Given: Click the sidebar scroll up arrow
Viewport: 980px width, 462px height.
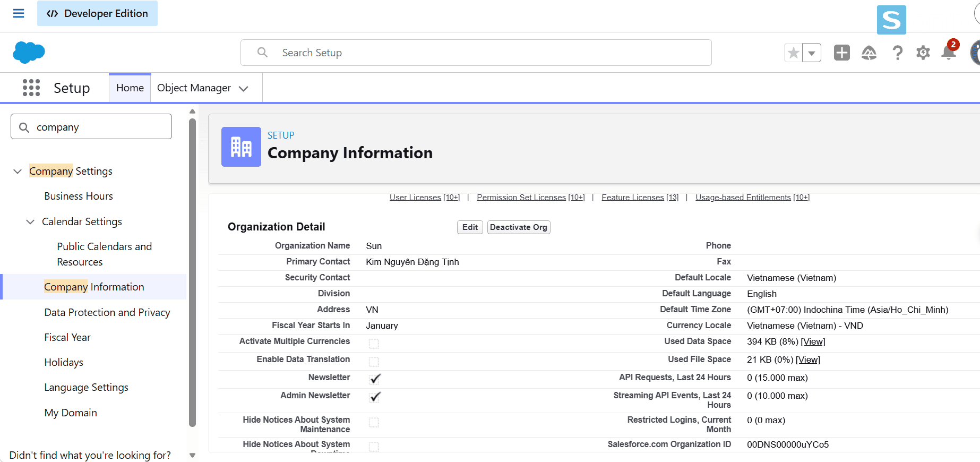Looking at the screenshot, I should (x=192, y=112).
